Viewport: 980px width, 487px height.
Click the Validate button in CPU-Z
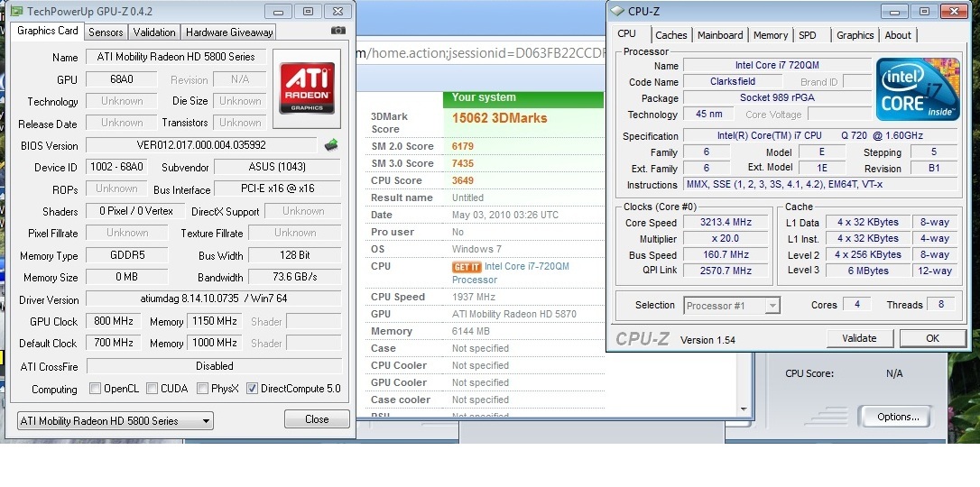point(859,338)
